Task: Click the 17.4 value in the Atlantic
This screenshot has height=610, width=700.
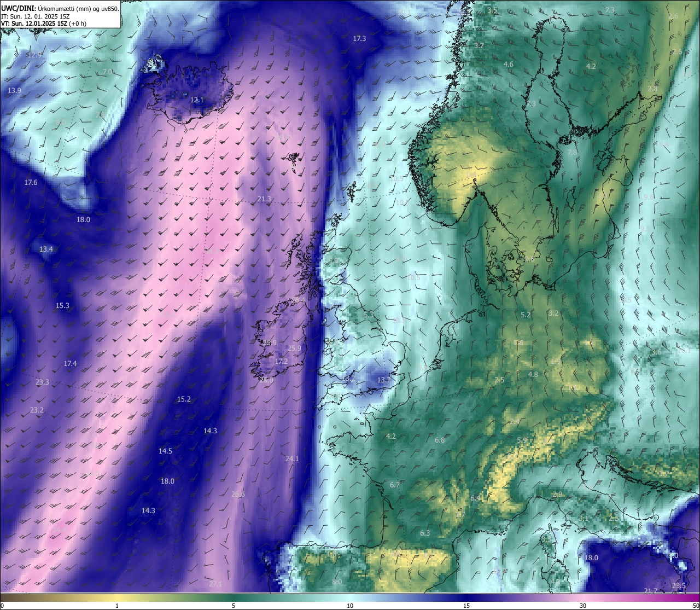Action: 70,363
